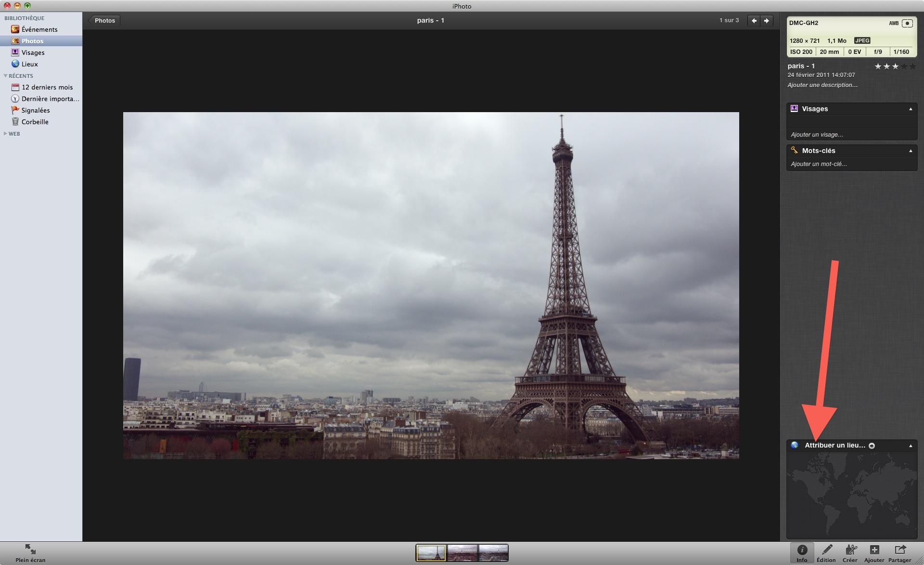Click the 1,1 Mo file size
The width and height of the screenshot is (924, 565).
(x=837, y=41)
